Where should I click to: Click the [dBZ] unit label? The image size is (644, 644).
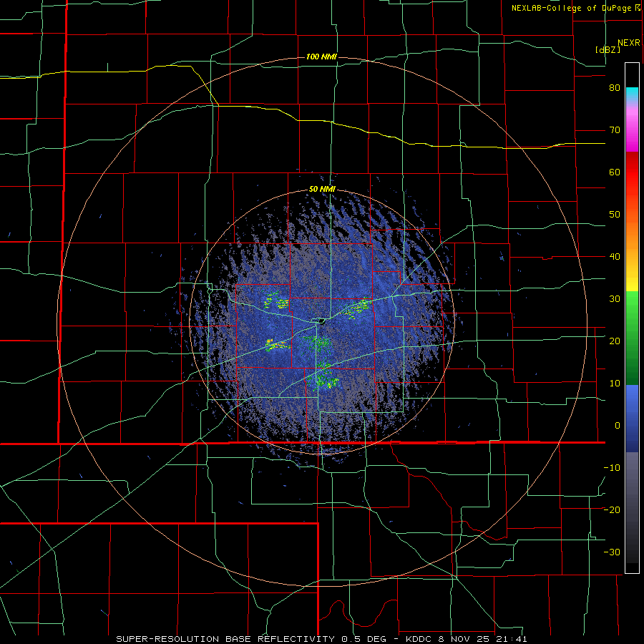pyautogui.click(x=608, y=50)
